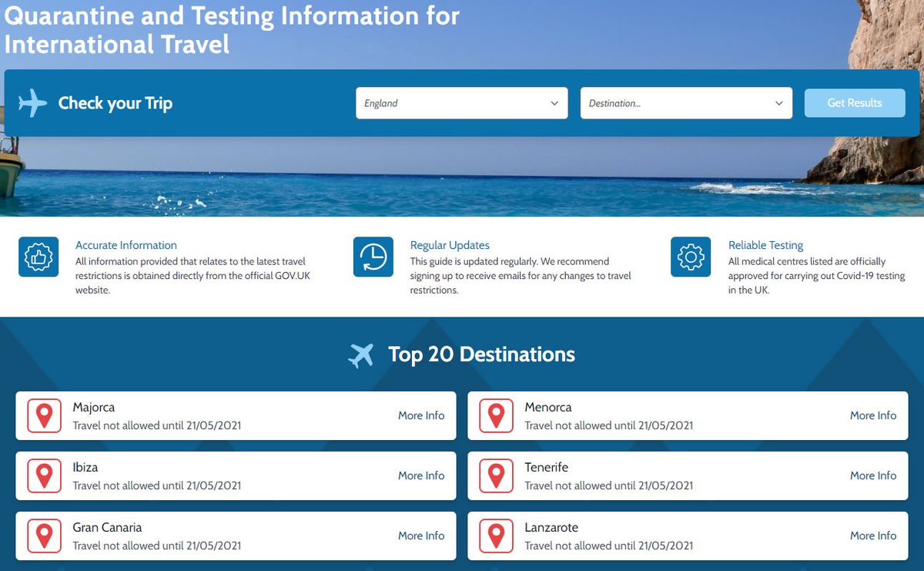The image size is (924, 571).
Task: Click the thumbs-up Accurate Information icon
Action: point(38,257)
